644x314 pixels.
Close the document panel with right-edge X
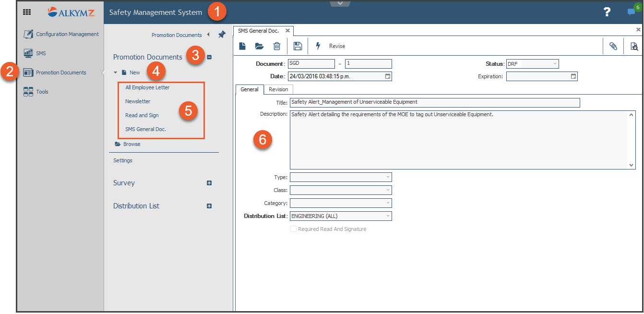click(x=638, y=30)
